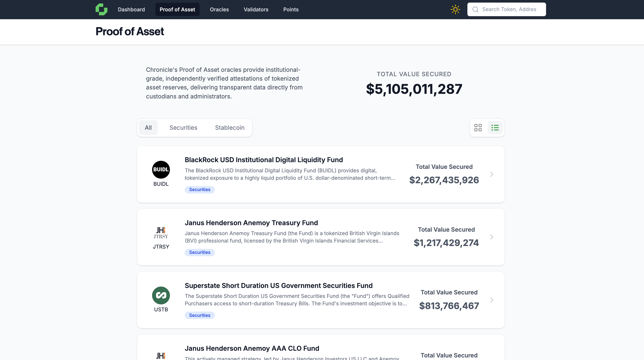Screen dimensions: 644x360
Task: Click the BUIDL ticker label
Action: [161, 184]
